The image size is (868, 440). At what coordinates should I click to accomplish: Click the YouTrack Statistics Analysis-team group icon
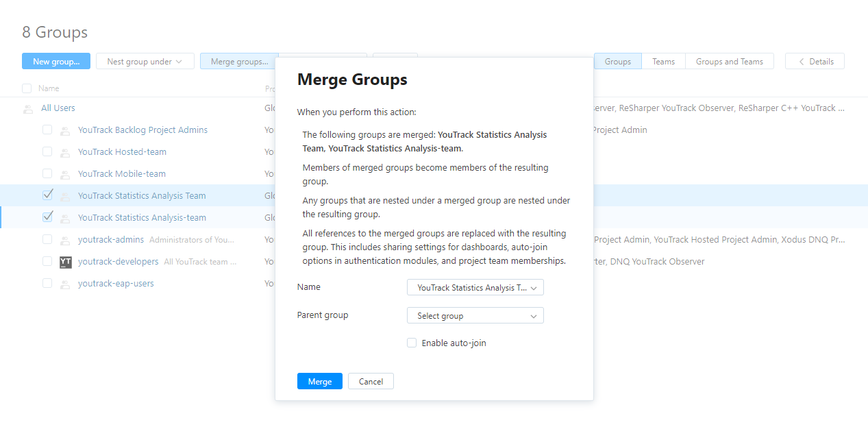[65, 218]
